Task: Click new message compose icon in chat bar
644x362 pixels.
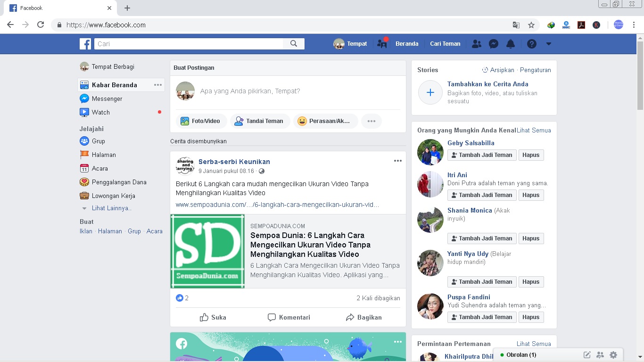Action: 587,355
